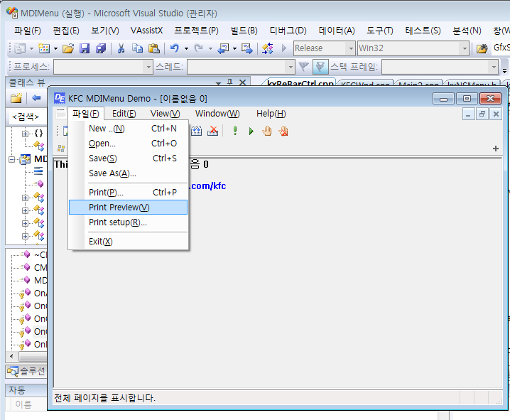The width and height of the screenshot is (510, 420).
Task: Click the back arrow icon in Class View
Action: point(36,97)
